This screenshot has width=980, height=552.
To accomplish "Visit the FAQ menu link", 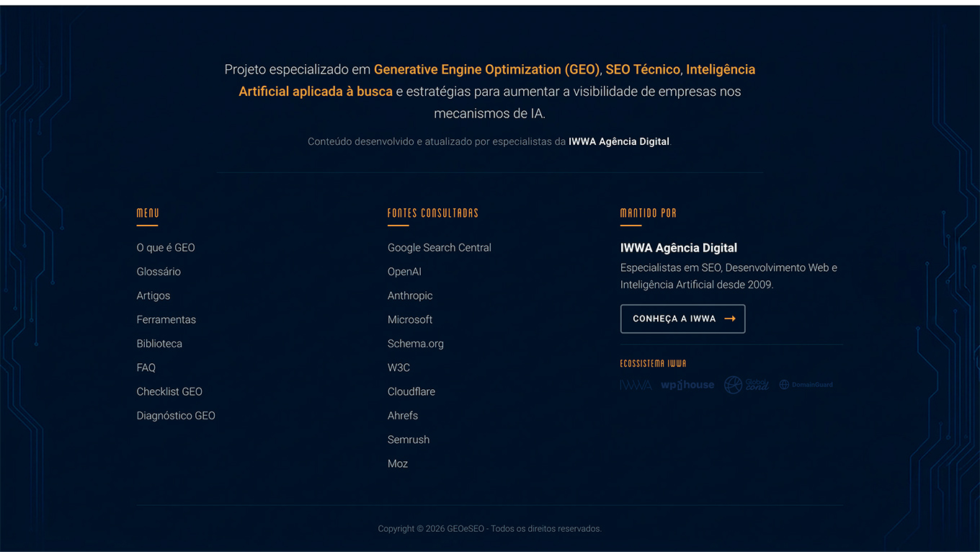I will pos(146,368).
